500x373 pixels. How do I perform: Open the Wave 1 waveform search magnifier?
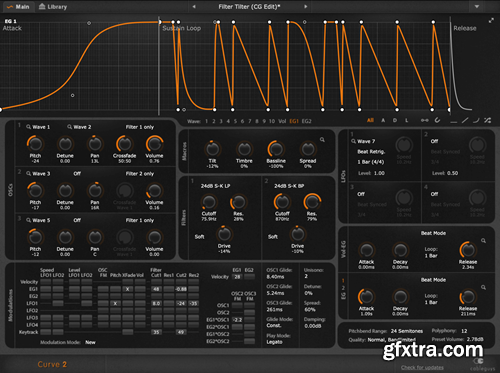[29, 127]
